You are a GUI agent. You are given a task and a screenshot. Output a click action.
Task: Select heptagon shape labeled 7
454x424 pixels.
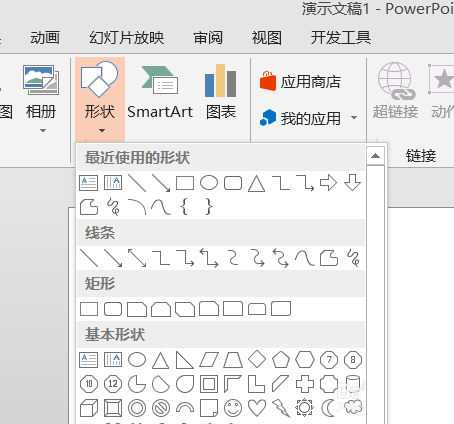pos(329,360)
